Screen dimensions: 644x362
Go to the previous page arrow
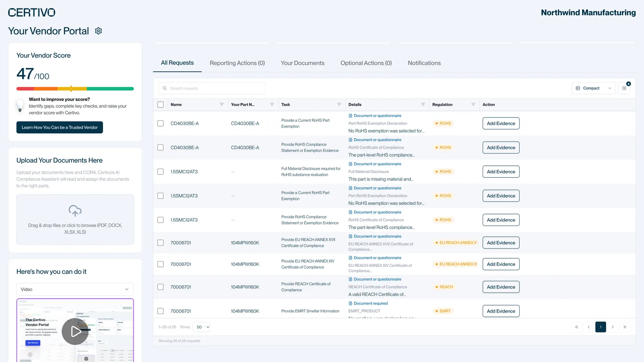point(588,327)
